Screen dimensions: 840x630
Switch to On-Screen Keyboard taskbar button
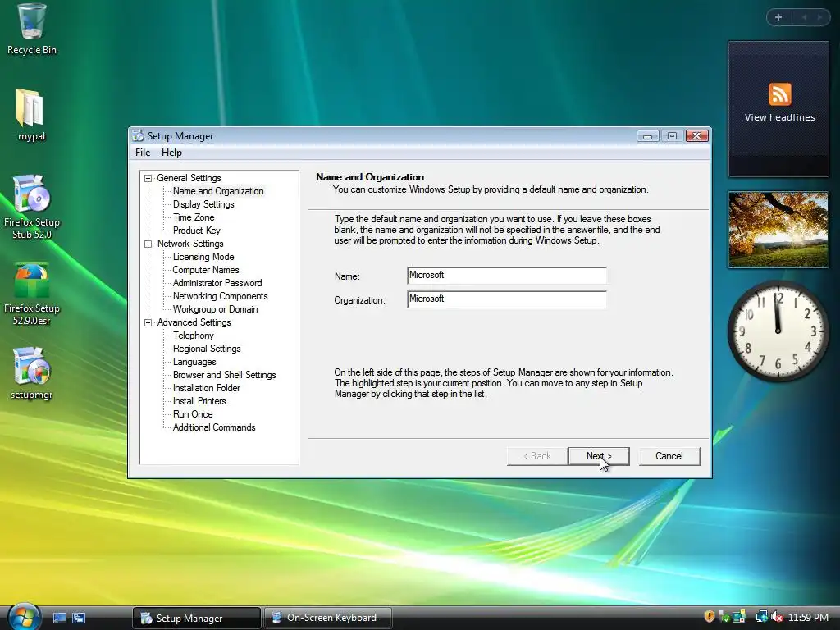328,618
